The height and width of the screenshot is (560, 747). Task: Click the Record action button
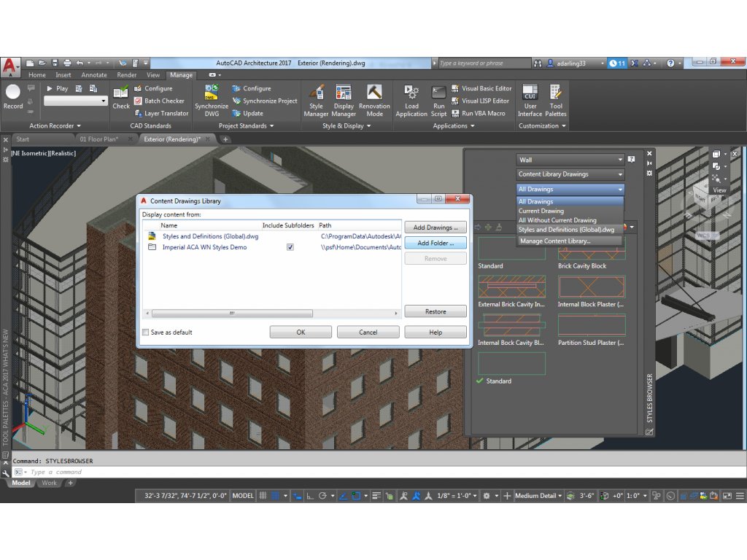click(13, 97)
